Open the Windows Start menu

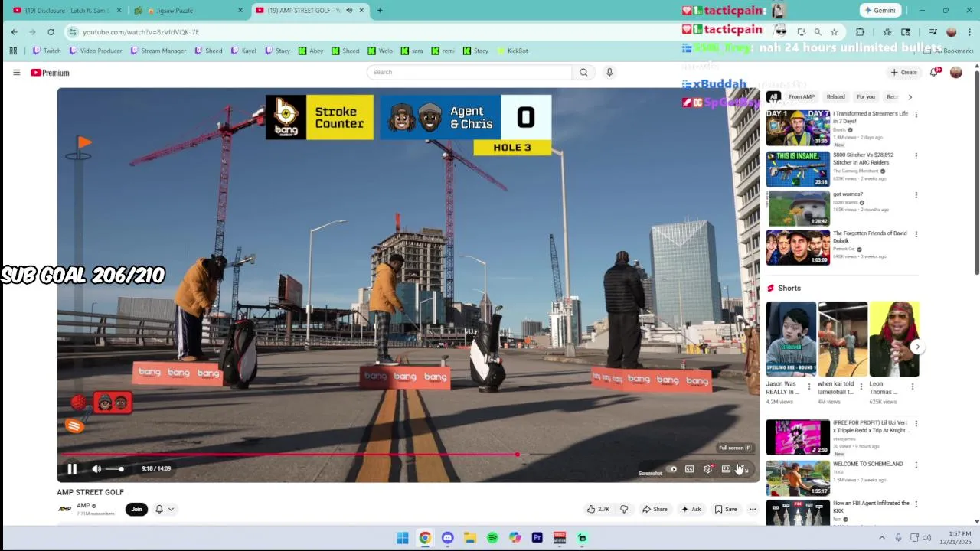coord(402,538)
